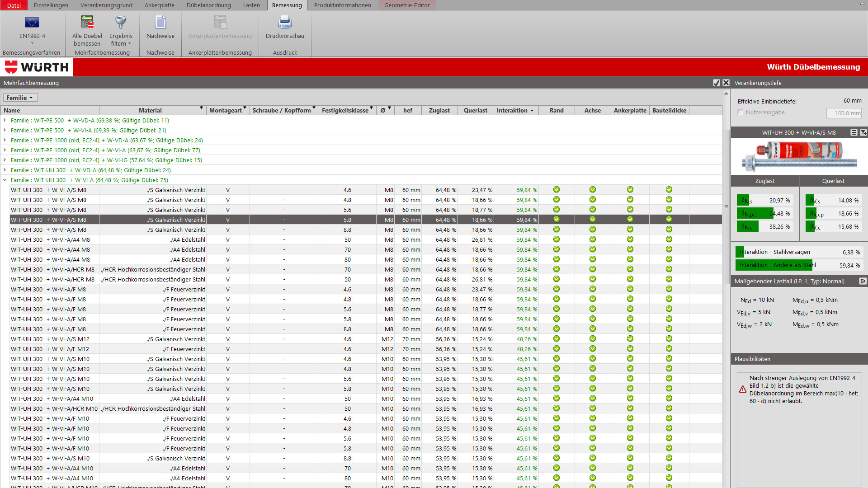
Task: Collapse Familie WIT-UH 300 + W-VI-A group
Action: 5,180
